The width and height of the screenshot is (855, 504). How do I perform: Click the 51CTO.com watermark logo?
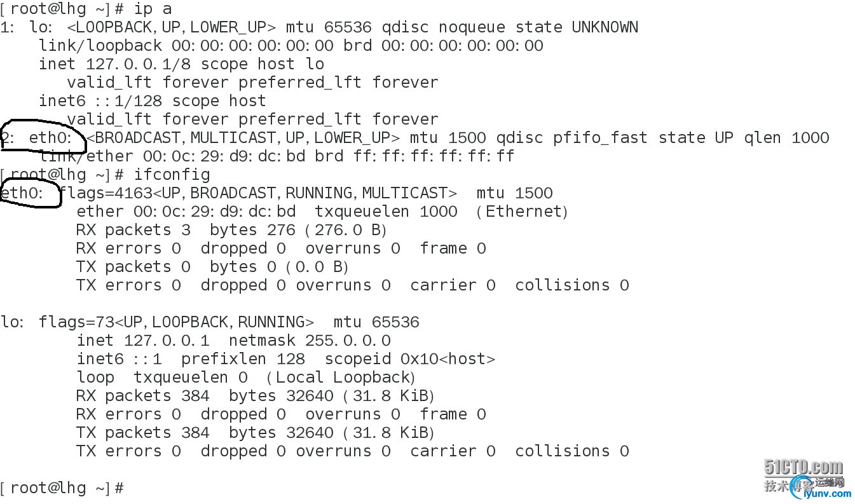pyautogui.click(x=804, y=468)
